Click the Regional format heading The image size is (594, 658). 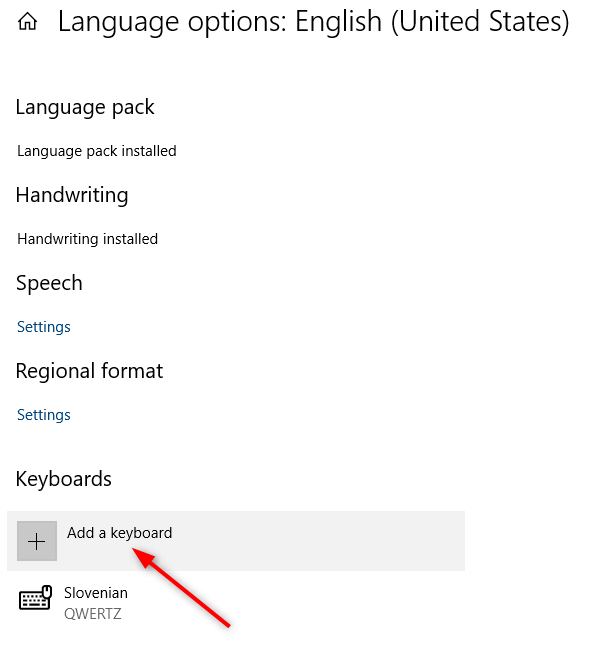click(89, 371)
